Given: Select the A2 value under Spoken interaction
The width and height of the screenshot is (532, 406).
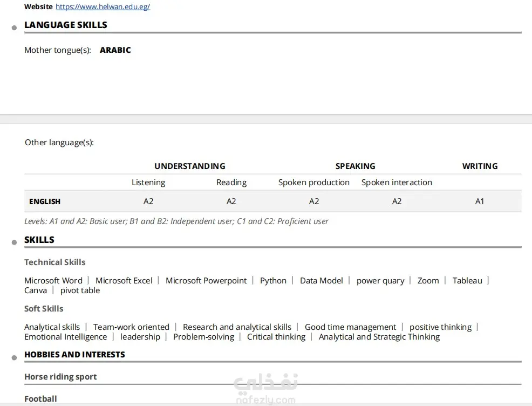Looking at the screenshot, I should click(397, 201).
